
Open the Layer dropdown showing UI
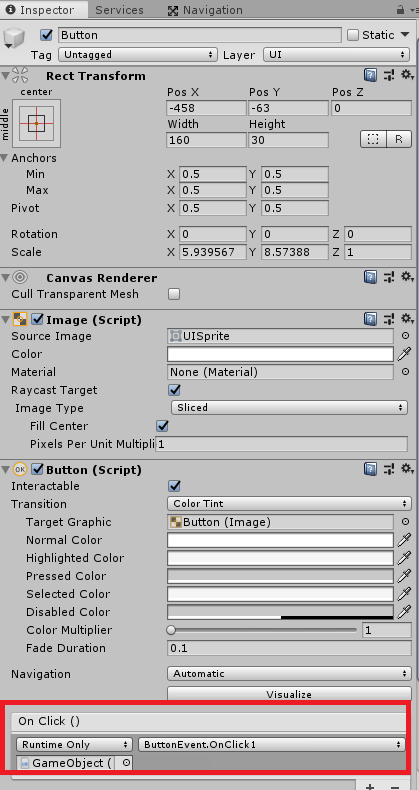pyautogui.click(x=336, y=54)
